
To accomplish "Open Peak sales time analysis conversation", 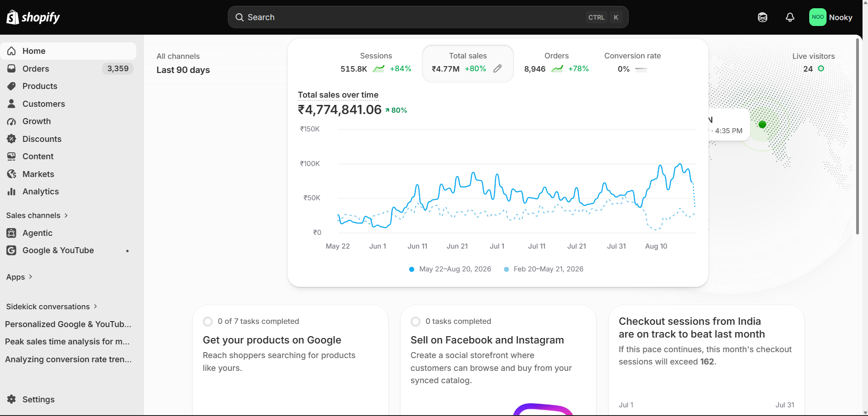I will 68,342.
